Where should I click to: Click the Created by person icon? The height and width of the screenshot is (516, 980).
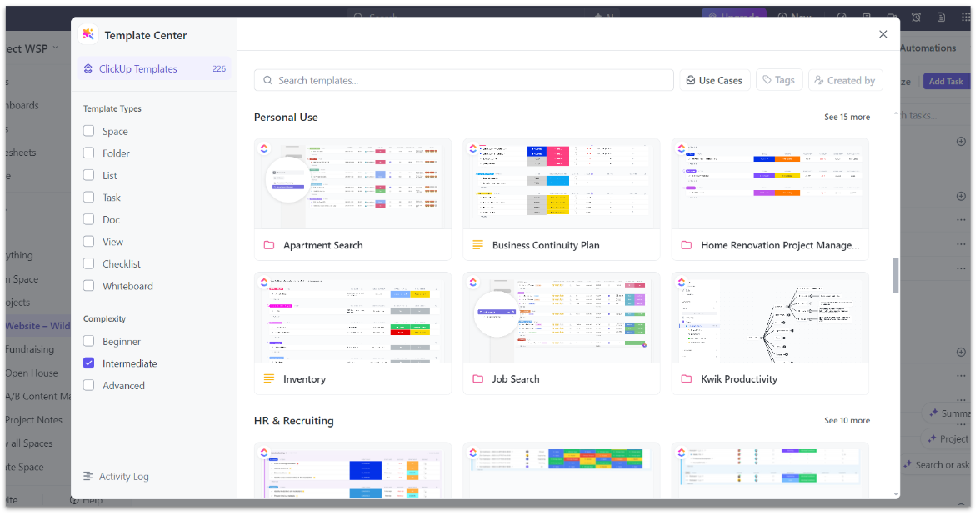pos(819,80)
